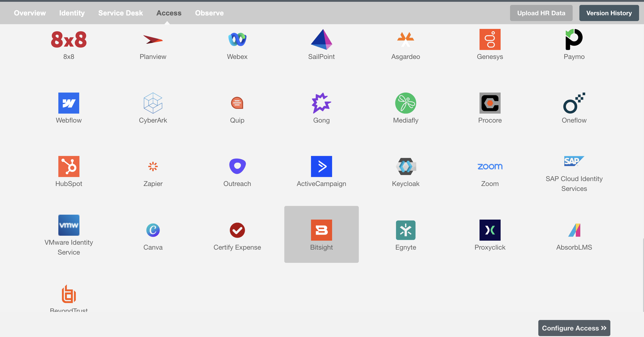
Task: Click the "SAP Cloud Identity Services" label
Action: point(574,184)
